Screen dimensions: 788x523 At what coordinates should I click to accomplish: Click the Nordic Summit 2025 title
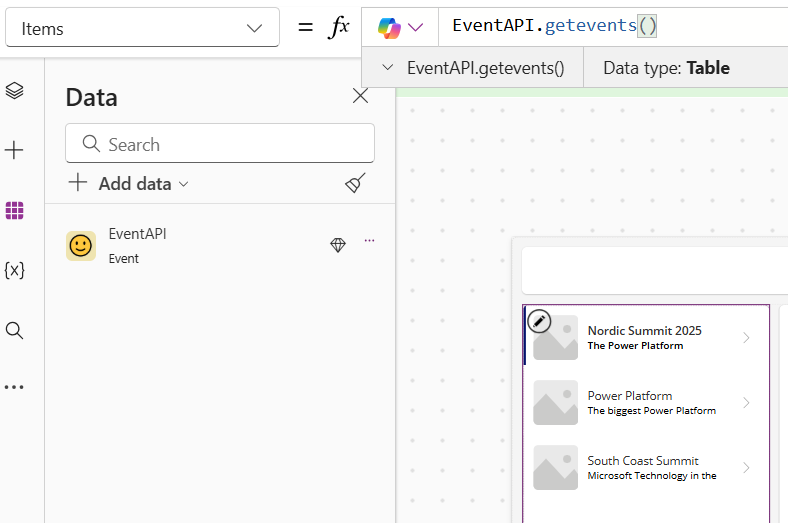[x=644, y=331]
